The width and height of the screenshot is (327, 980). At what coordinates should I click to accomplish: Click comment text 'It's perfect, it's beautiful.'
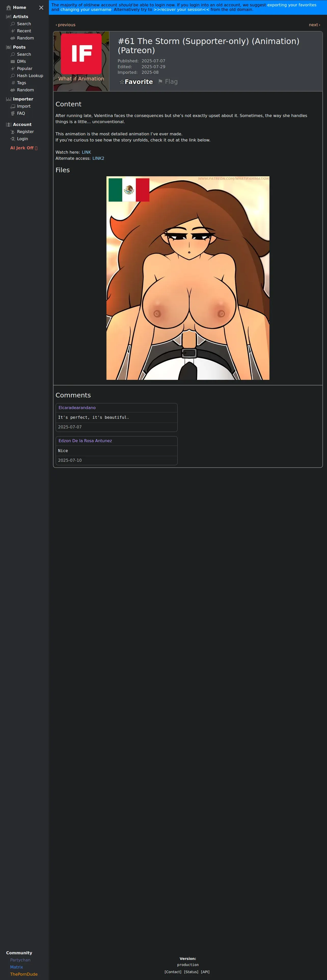[93, 418]
